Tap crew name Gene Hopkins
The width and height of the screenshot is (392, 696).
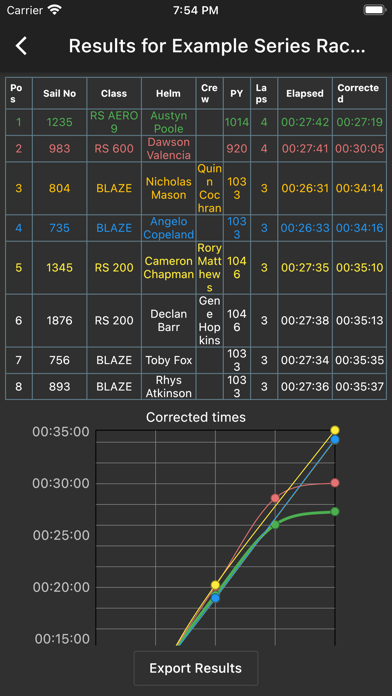210,320
